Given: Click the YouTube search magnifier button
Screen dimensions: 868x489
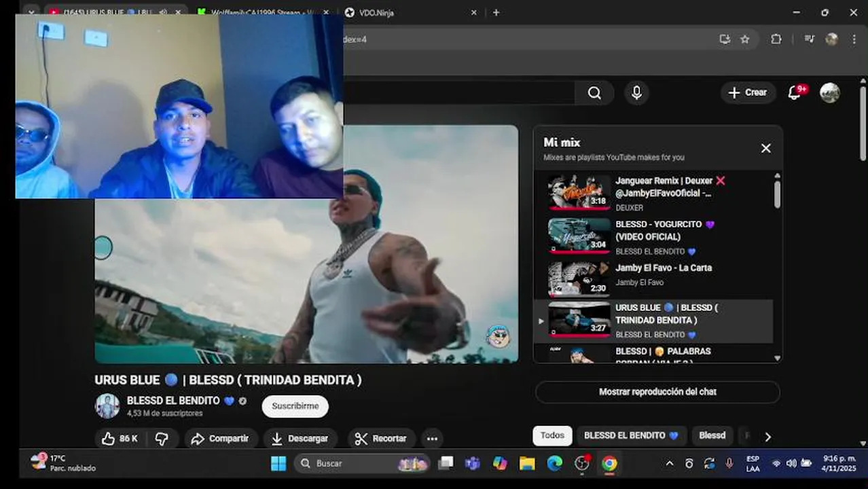Looking at the screenshot, I should 594,93.
